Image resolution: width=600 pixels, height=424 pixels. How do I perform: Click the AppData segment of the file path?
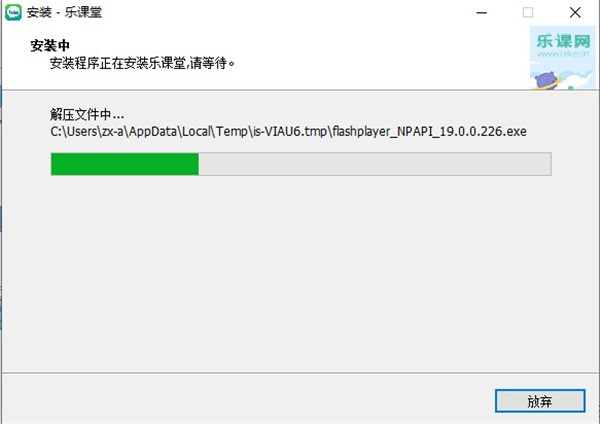coord(153,132)
